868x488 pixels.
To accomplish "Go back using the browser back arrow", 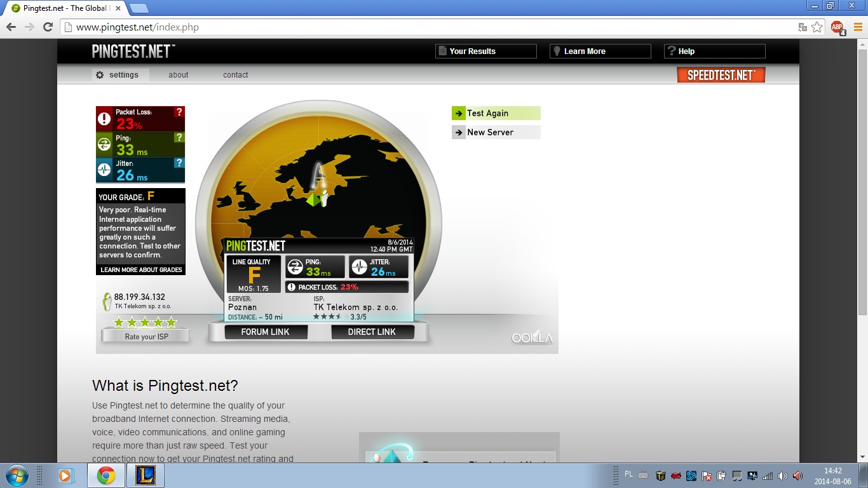I will point(11,27).
